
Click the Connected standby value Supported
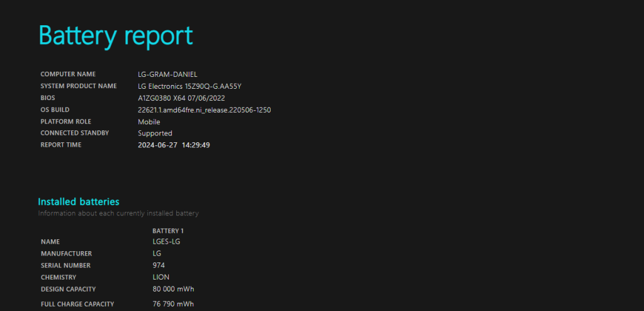point(155,133)
